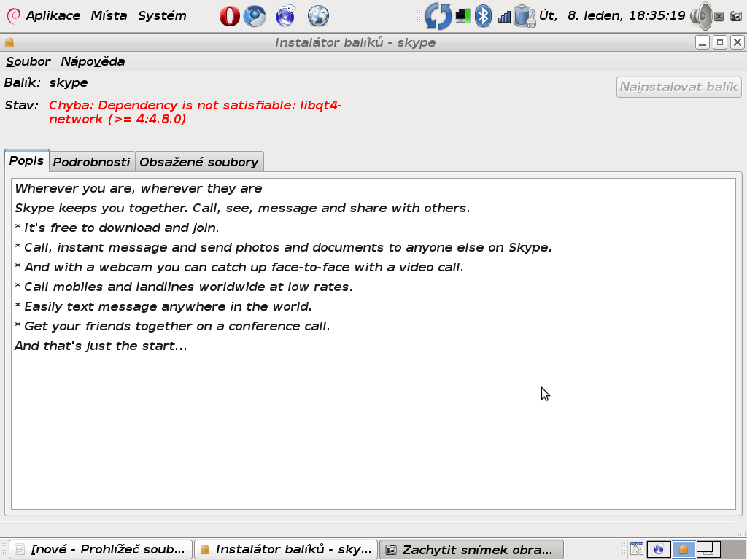
Task: Switch to the Popis tab
Action: tap(27, 160)
